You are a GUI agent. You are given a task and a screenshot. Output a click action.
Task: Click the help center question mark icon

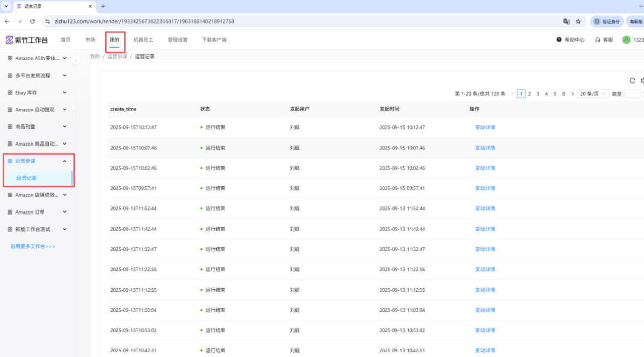click(559, 40)
